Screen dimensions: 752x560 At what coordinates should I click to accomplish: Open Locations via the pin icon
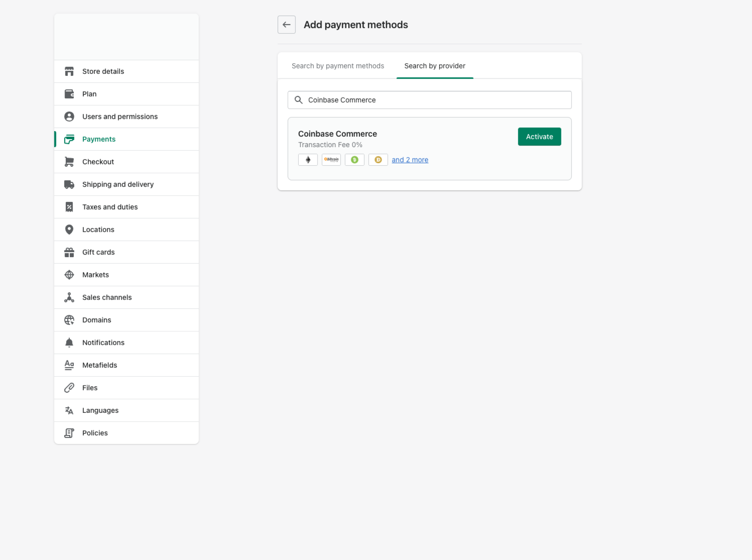[69, 229]
